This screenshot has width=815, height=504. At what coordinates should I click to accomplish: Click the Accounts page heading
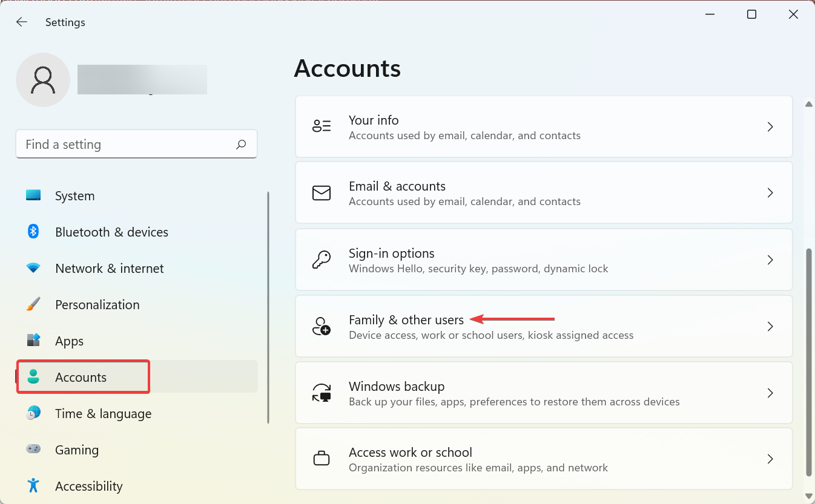click(348, 68)
